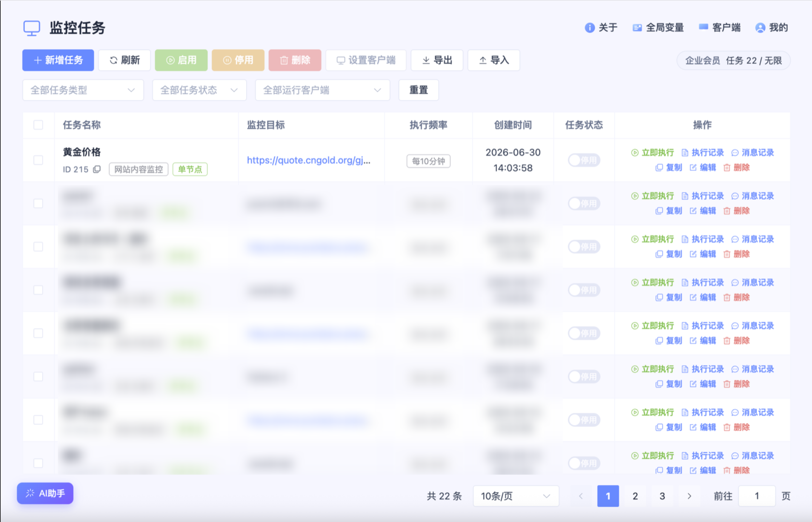812x522 pixels.
Task: Expand the 全部任务类型 dropdown
Action: point(83,90)
